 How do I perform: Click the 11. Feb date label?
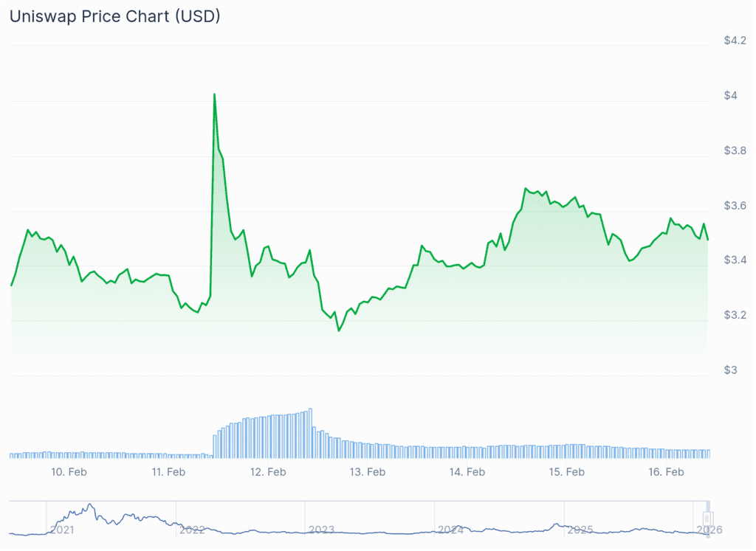click(168, 472)
